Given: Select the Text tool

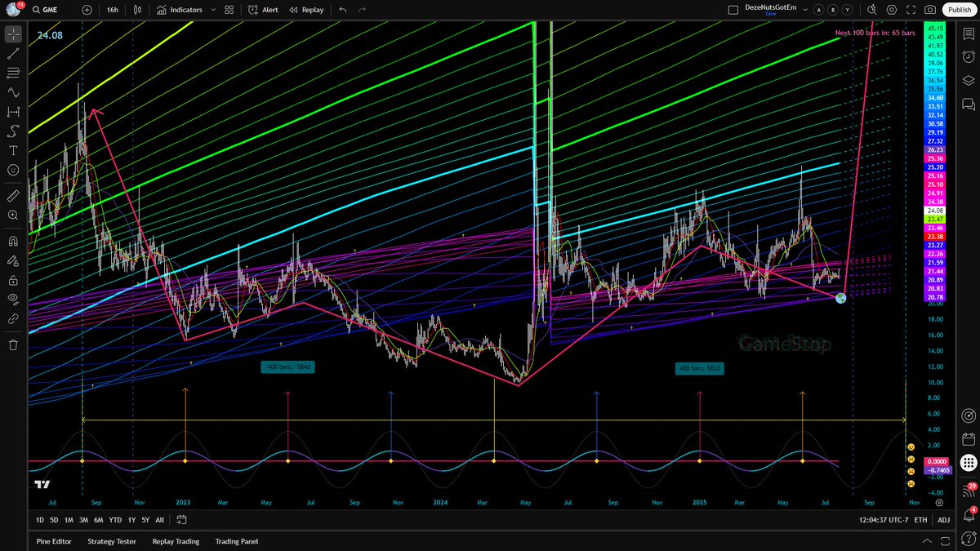Looking at the screenshot, I should coord(13,150).
